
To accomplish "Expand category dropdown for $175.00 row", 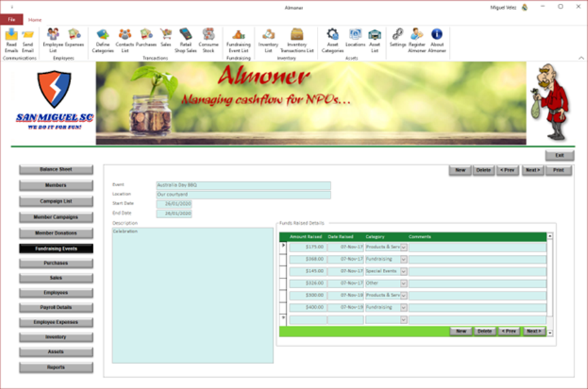I will click(404, 247).
